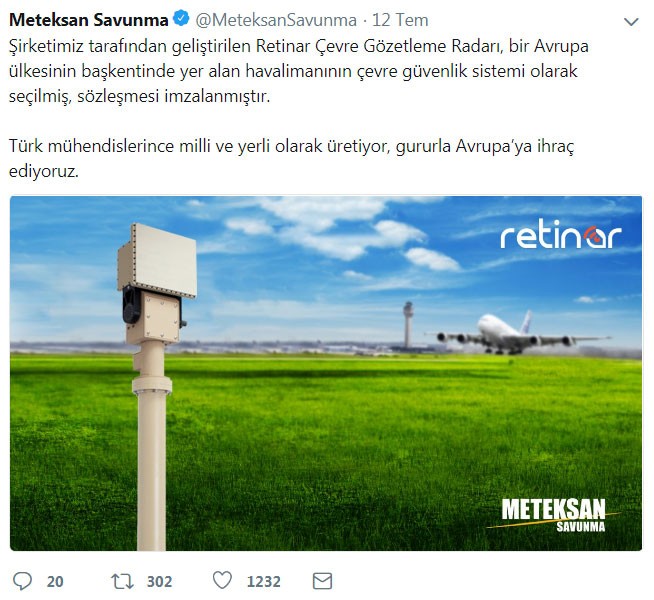Like the tweet with the heart icon
654x600 pixels.
[x=222, y=580]
